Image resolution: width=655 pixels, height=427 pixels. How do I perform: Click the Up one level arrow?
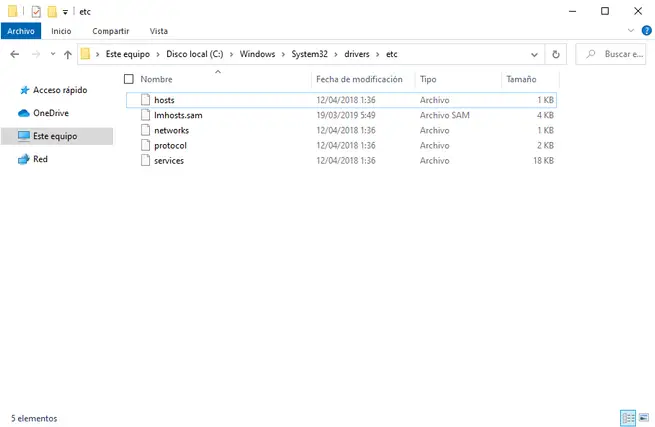click(x=67, y=54)
